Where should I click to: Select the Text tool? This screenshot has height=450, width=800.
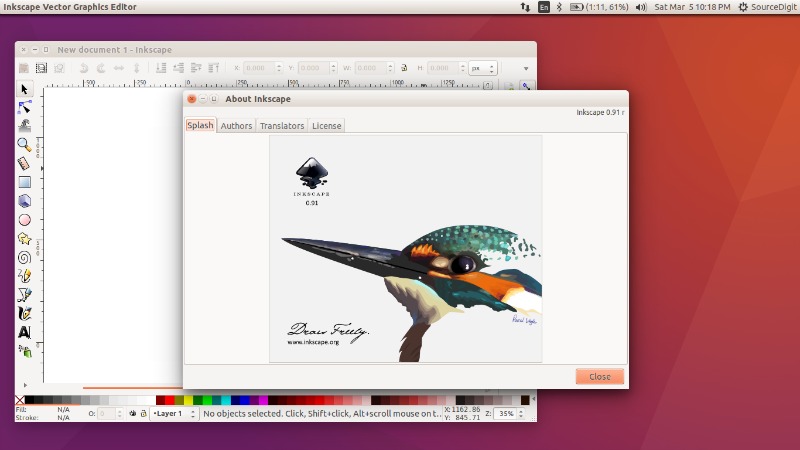(24, 332)
